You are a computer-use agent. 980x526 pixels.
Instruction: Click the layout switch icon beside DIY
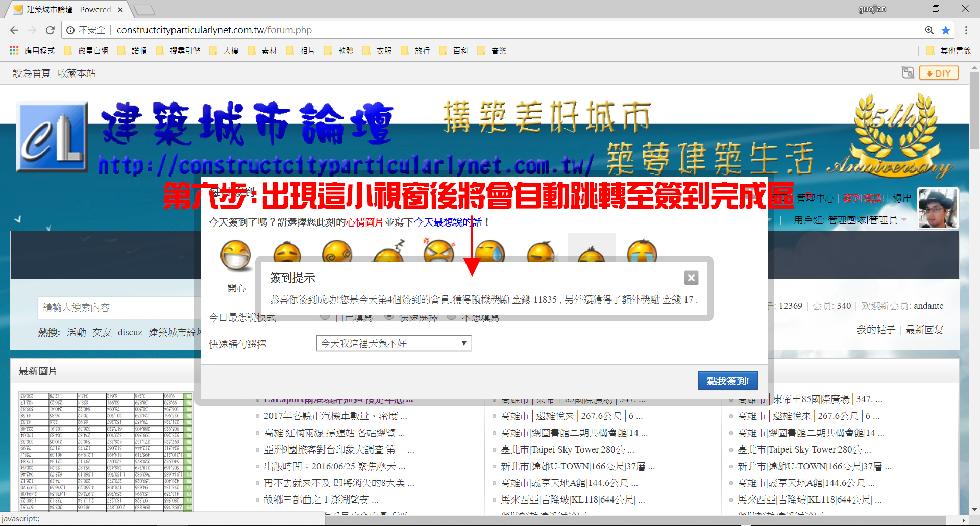pos(908,73)
